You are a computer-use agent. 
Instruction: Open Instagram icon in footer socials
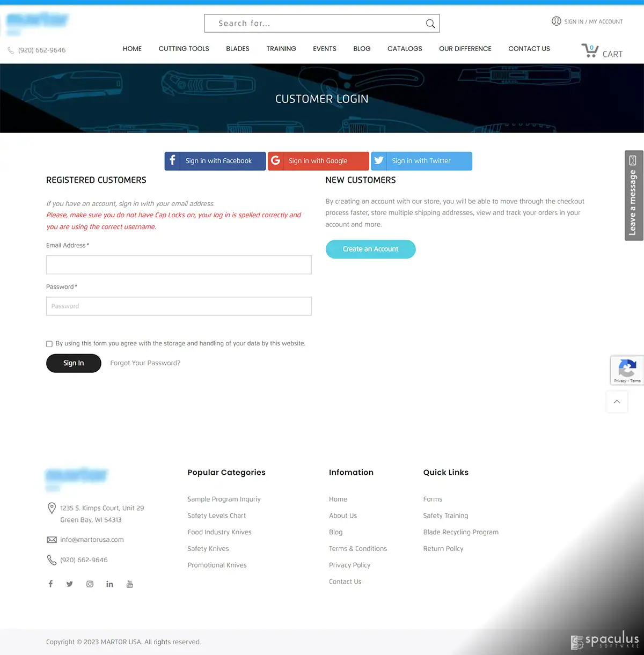[x=90, y=584]
